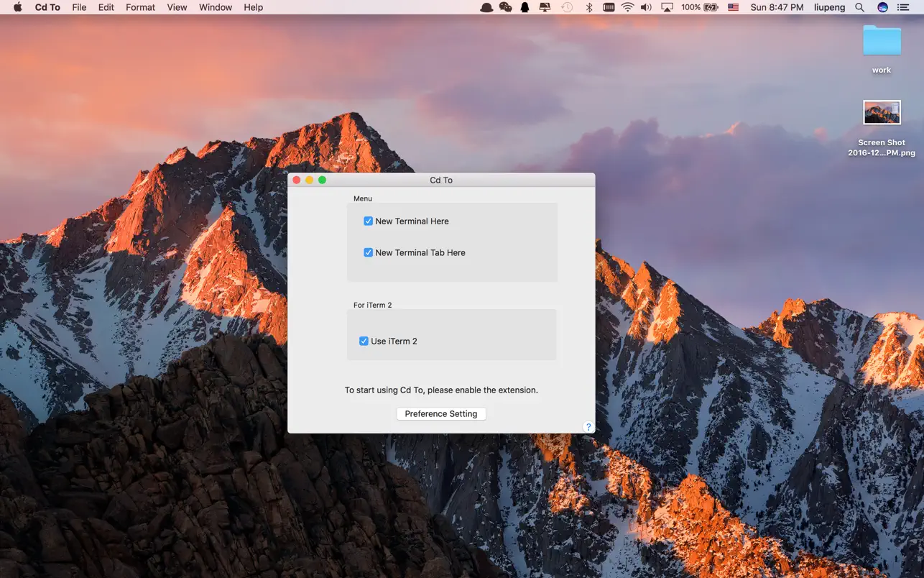Click the battery 100% status indicator
The width and height of the screenshot is (924, 578).
[699, 7]
